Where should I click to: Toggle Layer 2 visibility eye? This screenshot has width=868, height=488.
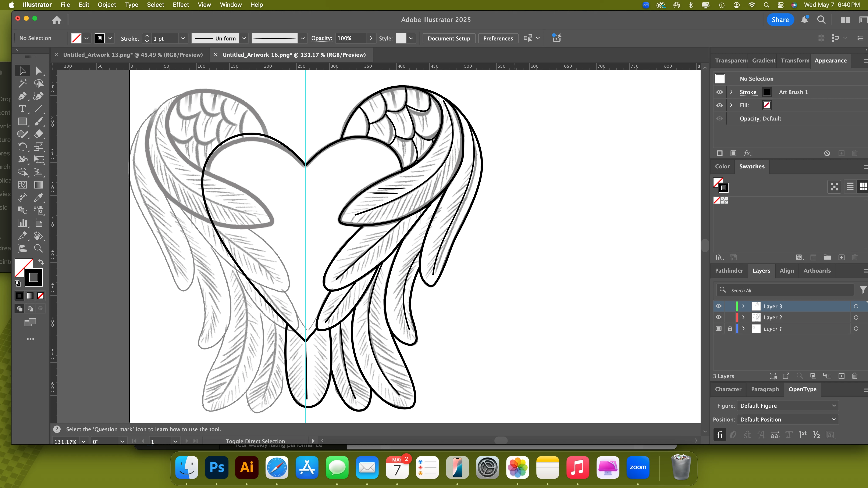pos(718,317)
